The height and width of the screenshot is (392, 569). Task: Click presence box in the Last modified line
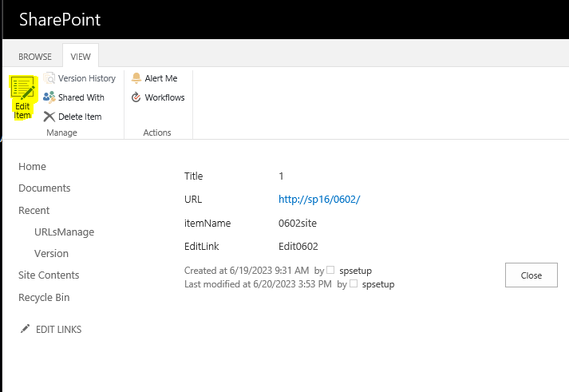point(354,283)
